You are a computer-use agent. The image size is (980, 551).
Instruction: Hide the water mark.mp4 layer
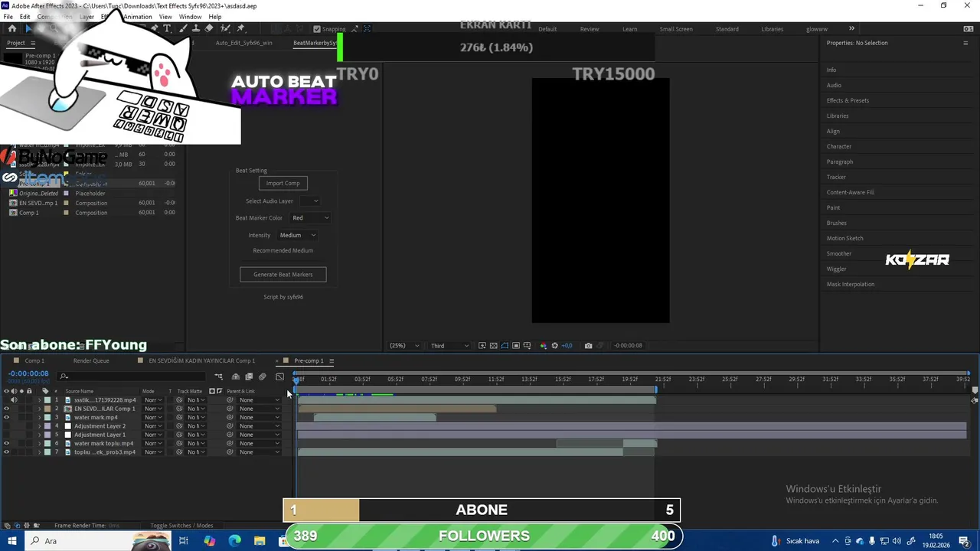6,417
